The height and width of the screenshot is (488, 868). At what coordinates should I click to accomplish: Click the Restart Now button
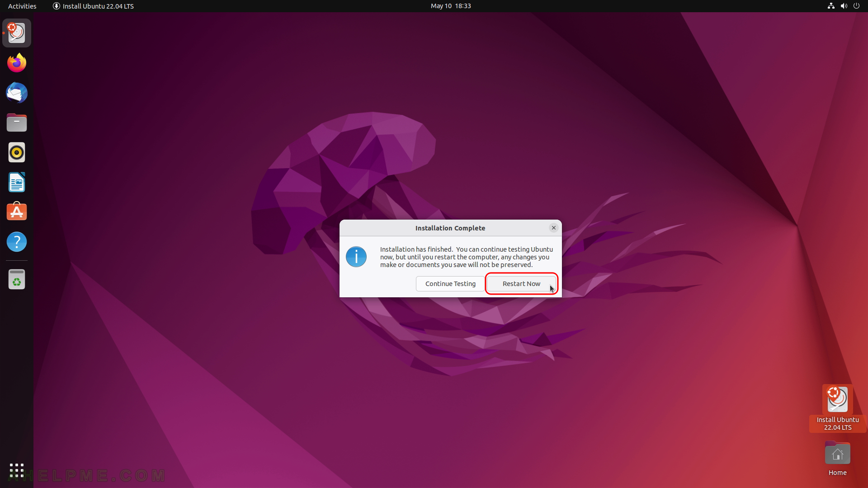point(521,284)
